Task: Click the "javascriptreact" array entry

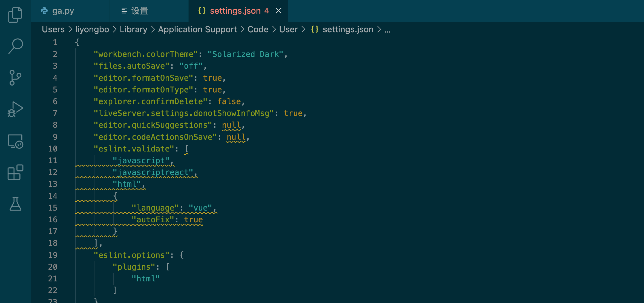Action: [153, 172]
